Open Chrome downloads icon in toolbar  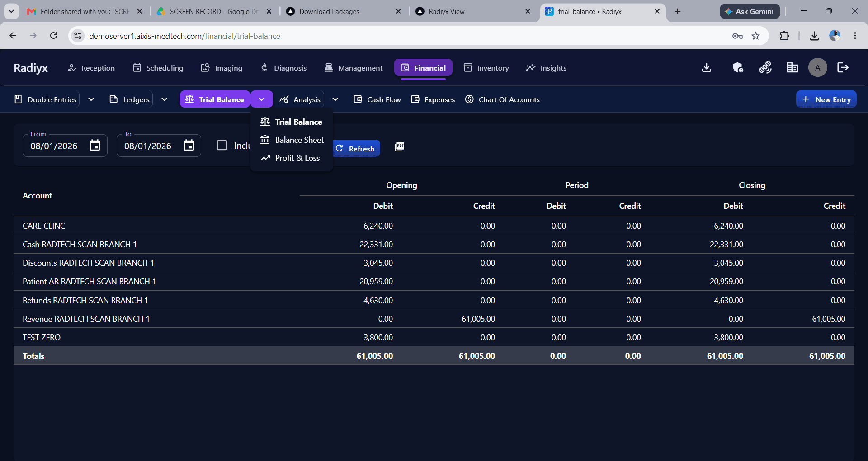[x=814, y=36]
